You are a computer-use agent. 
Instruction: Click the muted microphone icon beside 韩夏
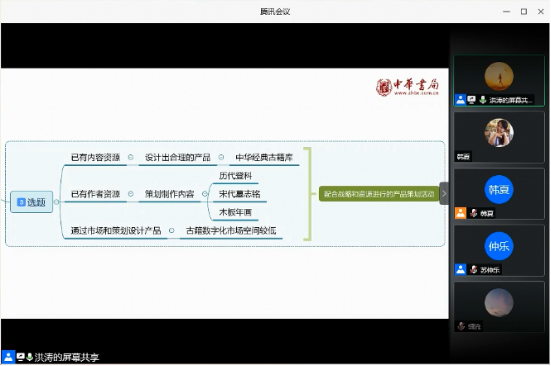point(473,213)
